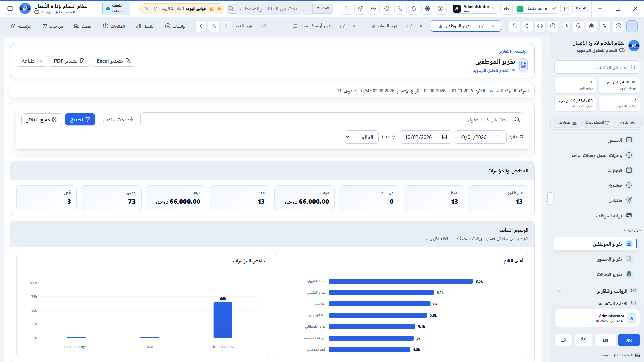Click the 66k total salaries chart bar

pyautogui.click(x=223, y=320)
